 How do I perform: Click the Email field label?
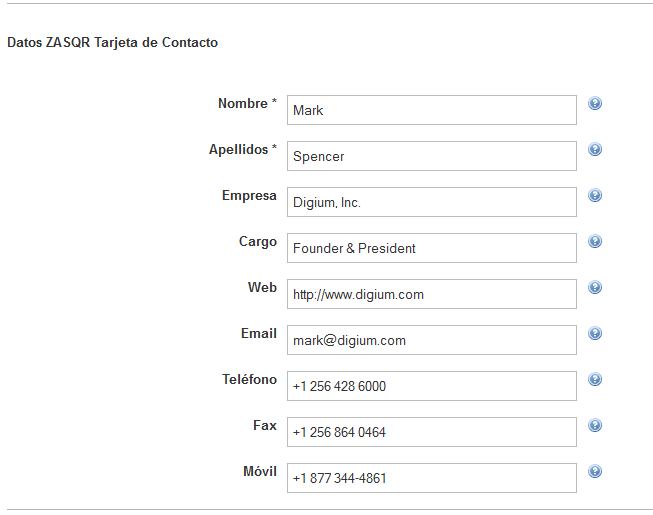(x=258, y=334)
